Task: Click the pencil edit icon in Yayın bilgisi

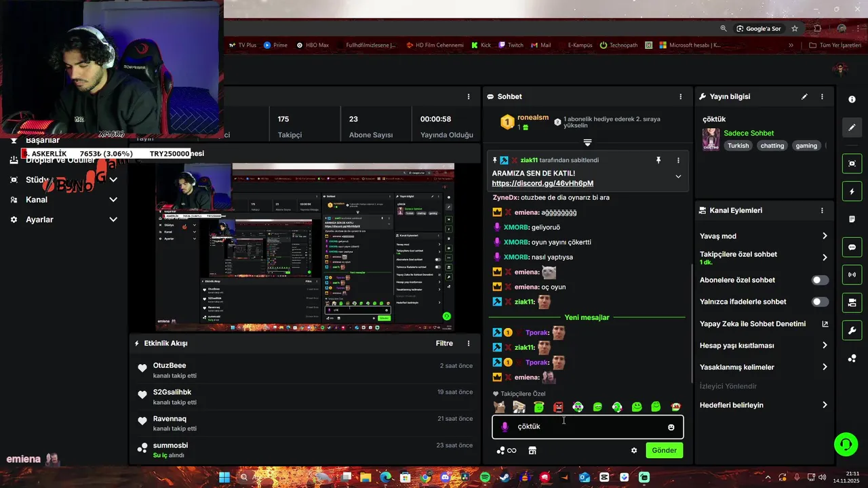Action: point(804,97)
